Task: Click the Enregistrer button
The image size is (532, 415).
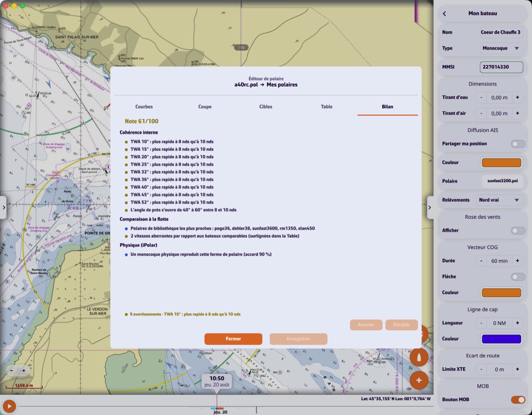Action: coord(298,339)
